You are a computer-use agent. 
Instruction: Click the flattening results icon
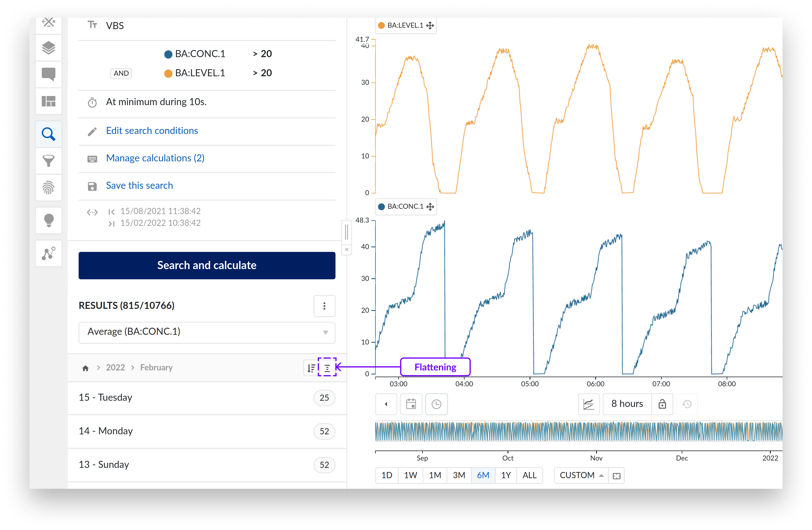327,368
